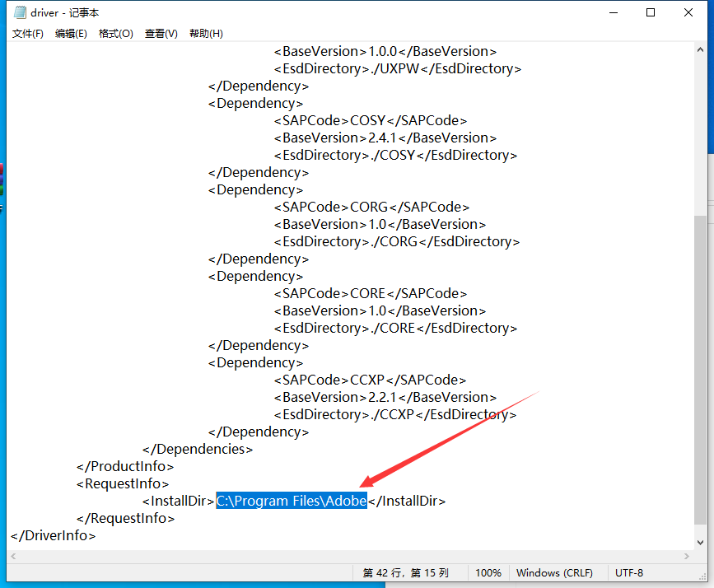Click the EsdDirectory ./CORG line

click(x=397, y=241)
